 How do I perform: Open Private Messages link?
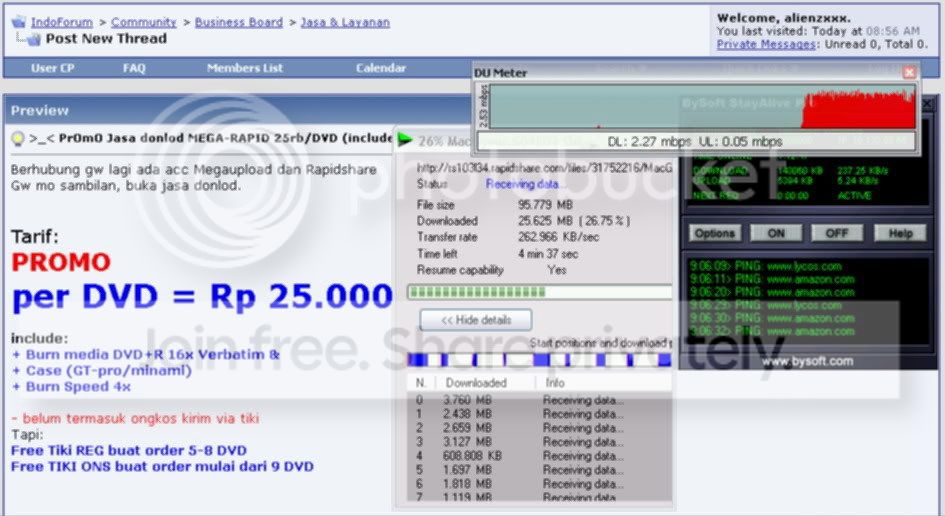coord(765,44)
